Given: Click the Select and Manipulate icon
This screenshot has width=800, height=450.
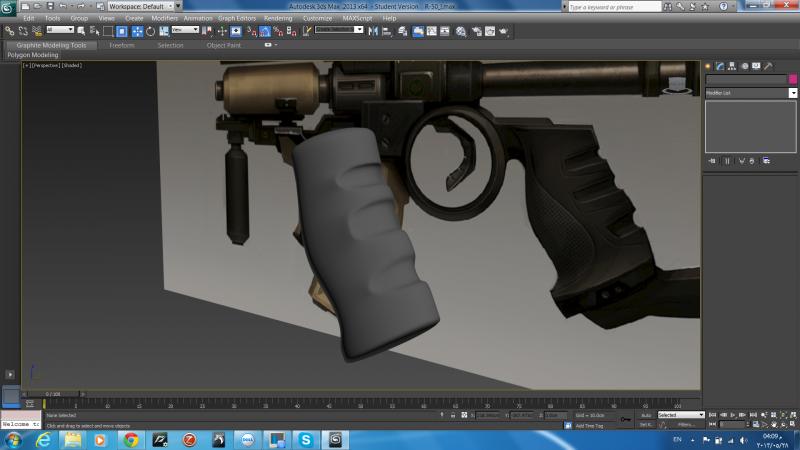Looking at the screenshot, I should (x=222, y=31).
